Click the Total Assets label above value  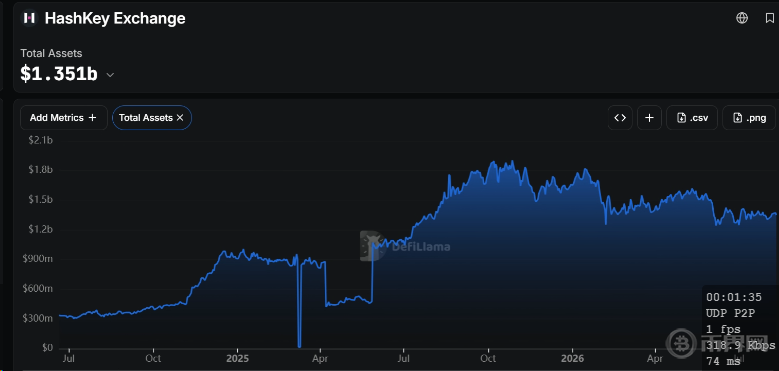coord(51,53)
